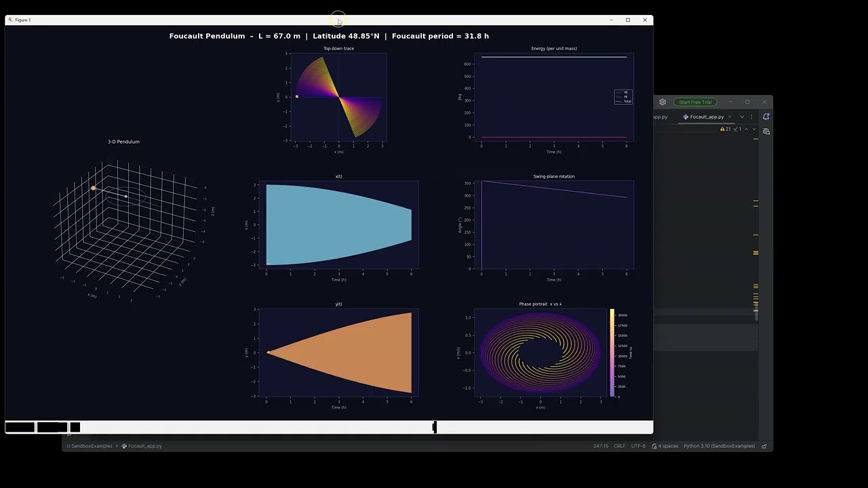This screenshot has height=488, width=868.
Task: Minimize the Figure 1 window
Action: click(x=611, y=20)
